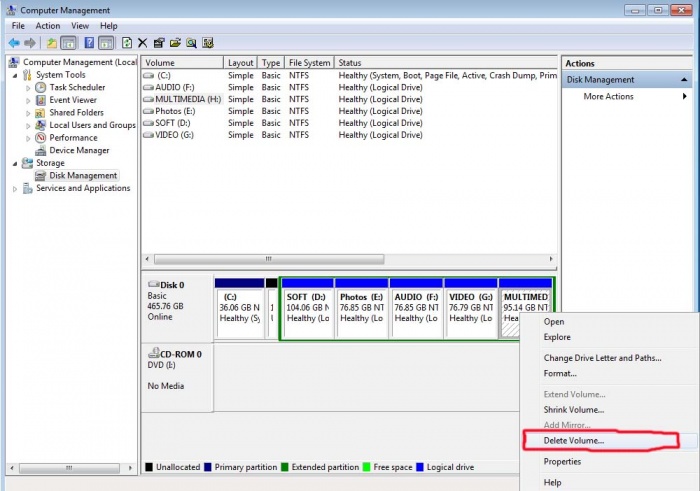Click the Refresh toolbar icon
700x491 pixels.
[126, 43]
